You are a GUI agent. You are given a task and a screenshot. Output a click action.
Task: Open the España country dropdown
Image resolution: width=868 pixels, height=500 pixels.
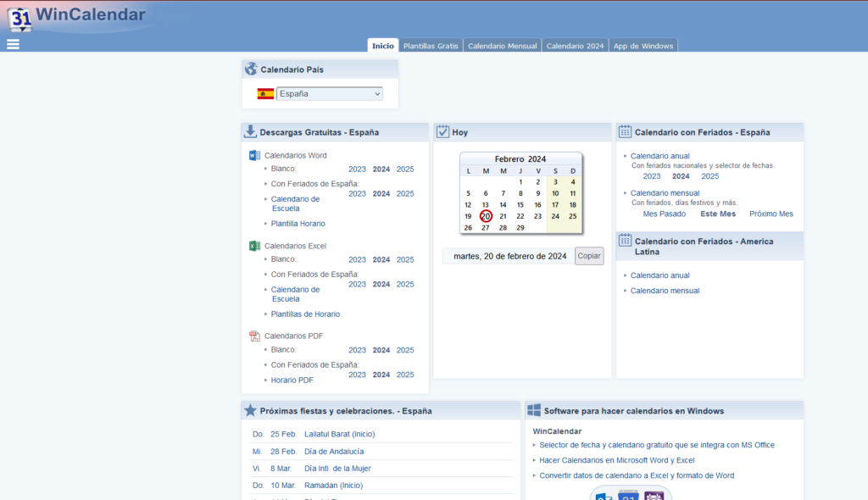tap(329, 94)
